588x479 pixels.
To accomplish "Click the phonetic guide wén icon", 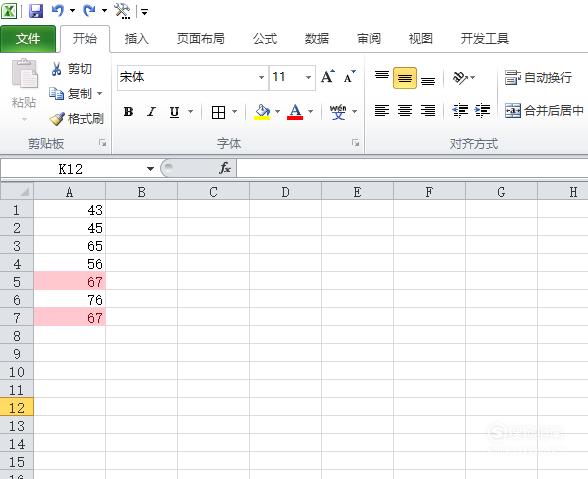I will click(338, 112).
